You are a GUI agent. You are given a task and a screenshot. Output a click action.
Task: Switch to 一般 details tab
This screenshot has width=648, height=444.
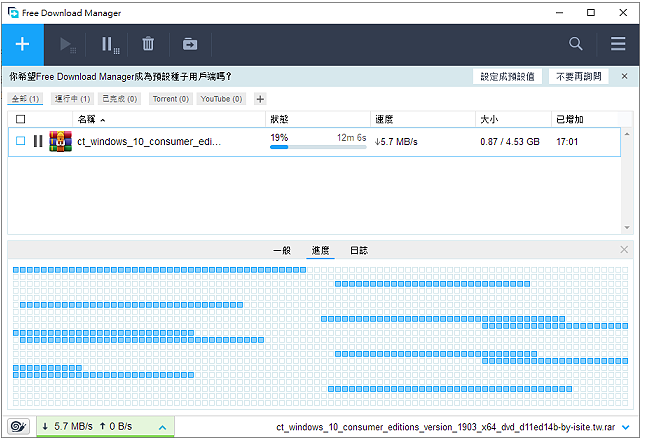pos(282,250)
